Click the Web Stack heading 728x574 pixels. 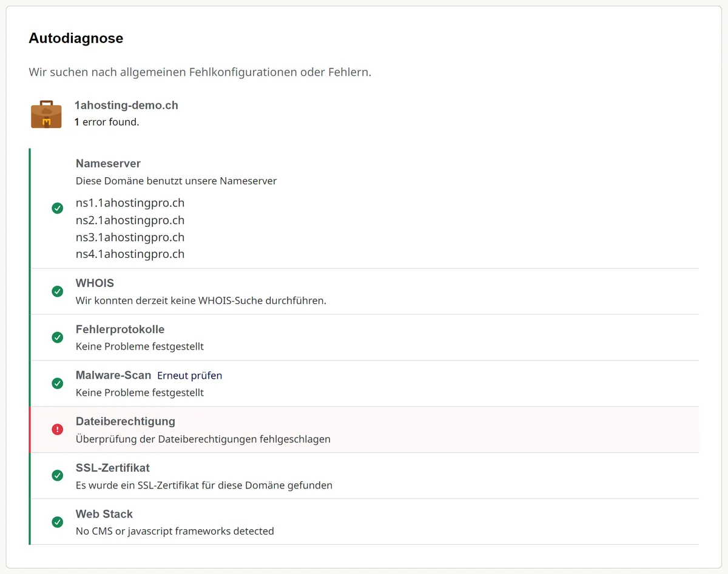coord(104,514)
